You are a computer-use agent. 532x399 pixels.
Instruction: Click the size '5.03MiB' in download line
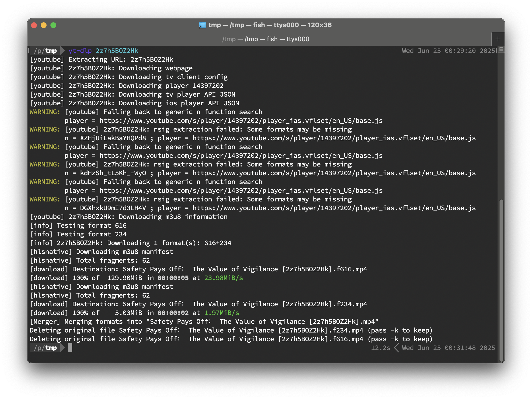129,313
